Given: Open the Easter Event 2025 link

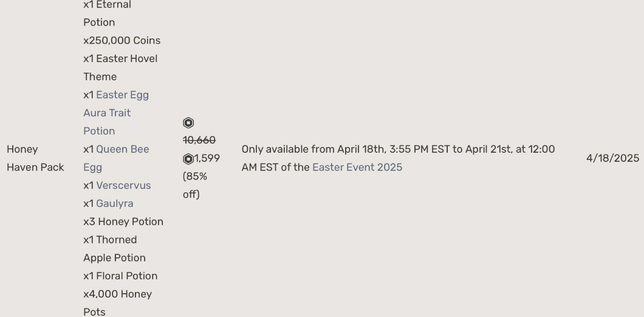Looking at the screenshot, I should tap(357, 167).
